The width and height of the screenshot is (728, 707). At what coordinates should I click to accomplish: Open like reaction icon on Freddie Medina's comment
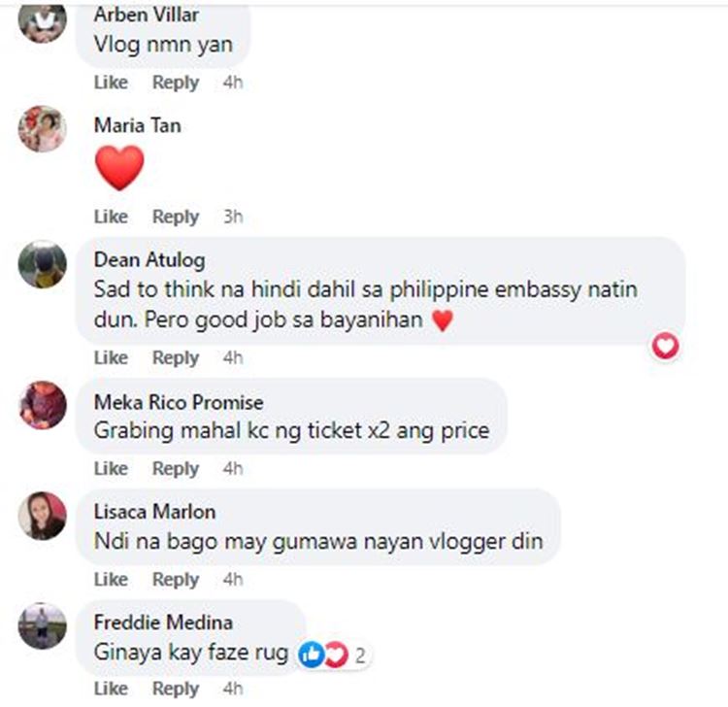(312, 655)
